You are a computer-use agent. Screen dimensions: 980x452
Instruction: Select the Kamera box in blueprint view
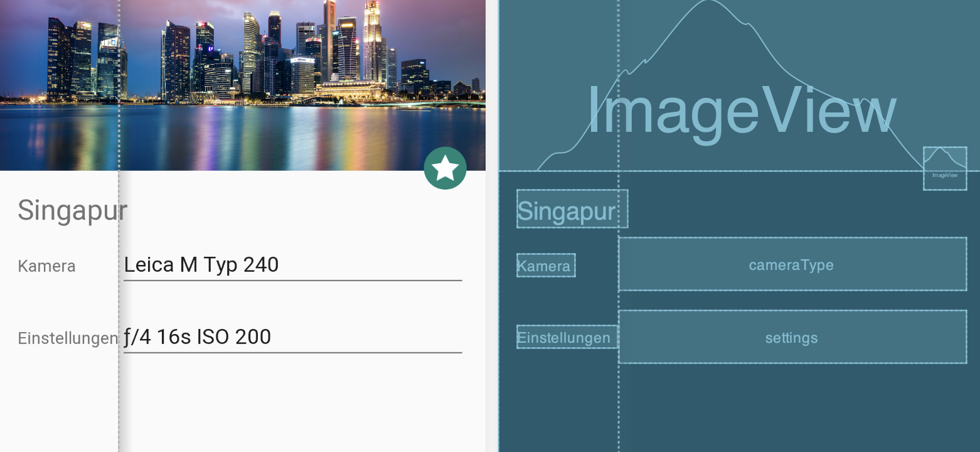point(545,266)
